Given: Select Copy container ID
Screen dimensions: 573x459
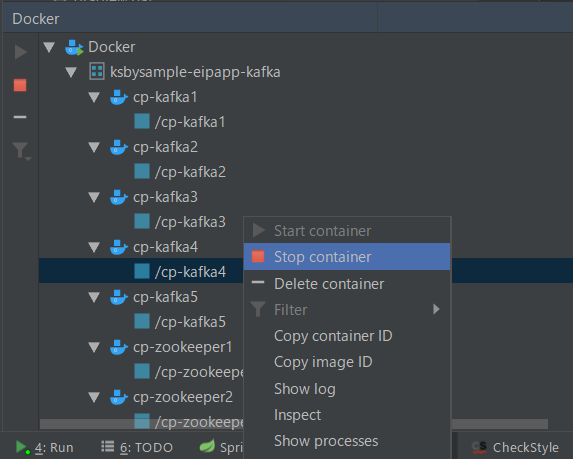Looking at the screenshot, I should pos(347,336).
